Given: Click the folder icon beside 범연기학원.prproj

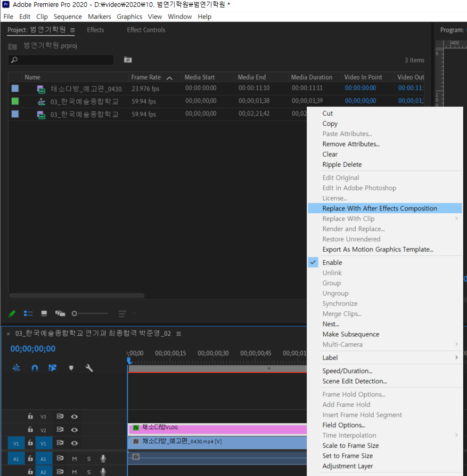Looking at the screenshot, I should pos(12,46).
